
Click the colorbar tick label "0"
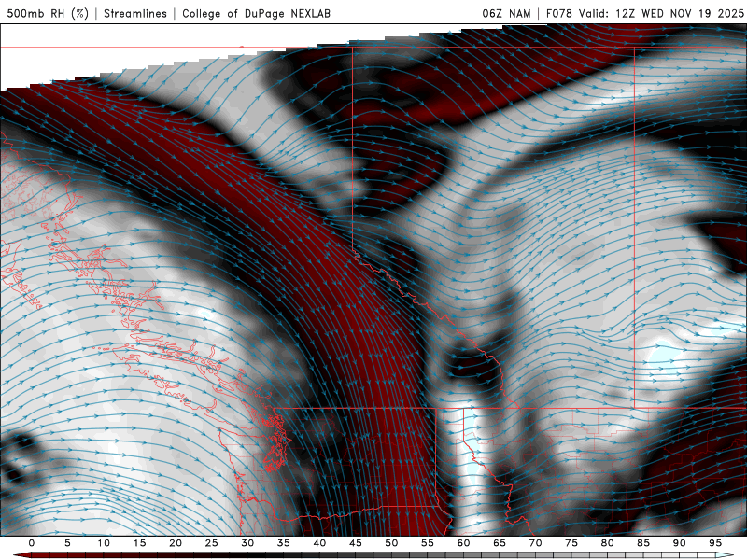[32, 543]
